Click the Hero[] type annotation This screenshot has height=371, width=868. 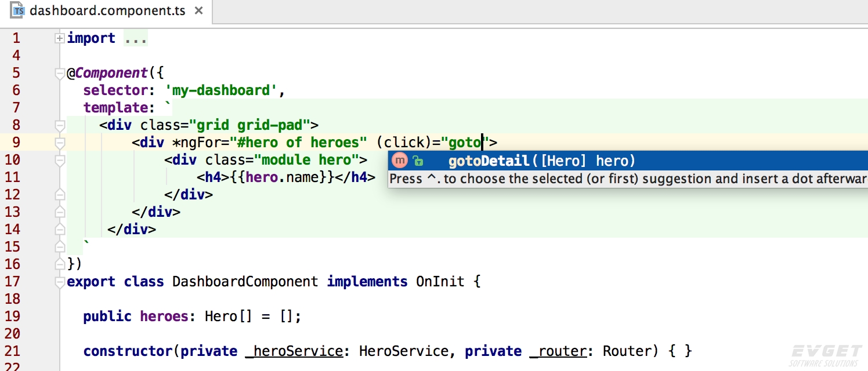pos(229,317)
